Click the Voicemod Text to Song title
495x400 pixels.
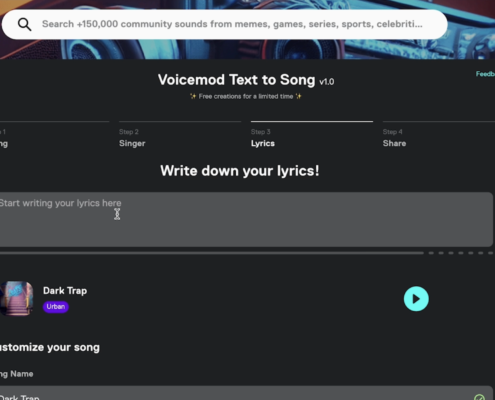pyautogui.click(x=236, y=80)
